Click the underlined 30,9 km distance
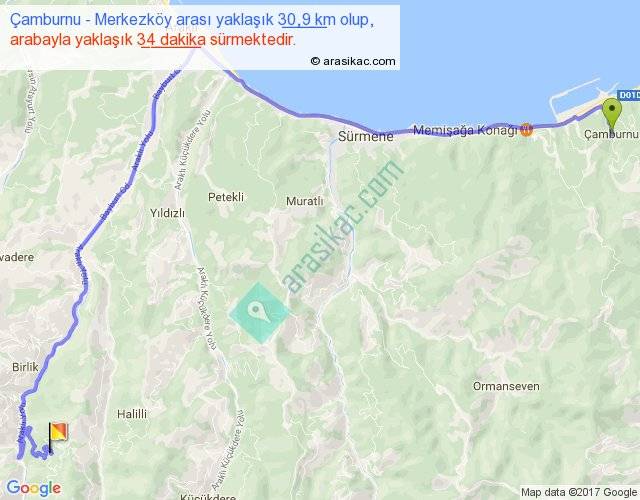The height and width of the screenshot is (500, 640). pos(304,20)
